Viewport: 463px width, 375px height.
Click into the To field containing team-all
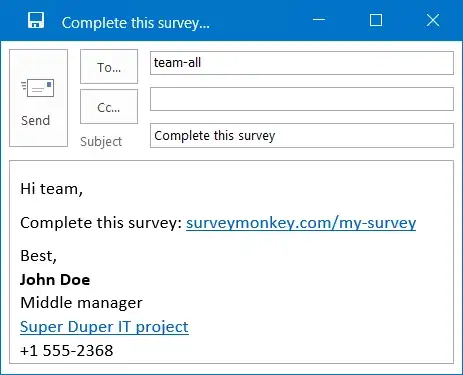[x=302, y=63]
